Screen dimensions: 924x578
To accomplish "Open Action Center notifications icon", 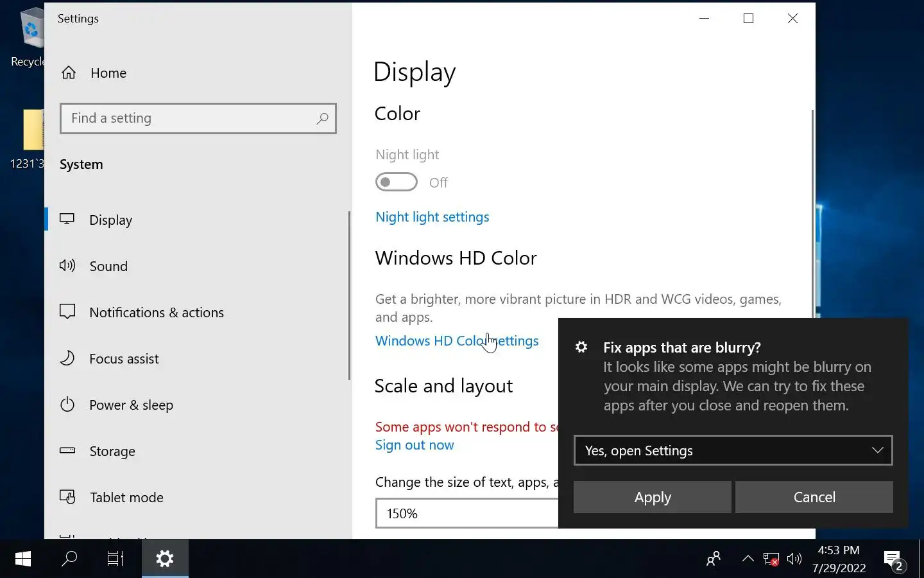I will [x=894, y=559].
